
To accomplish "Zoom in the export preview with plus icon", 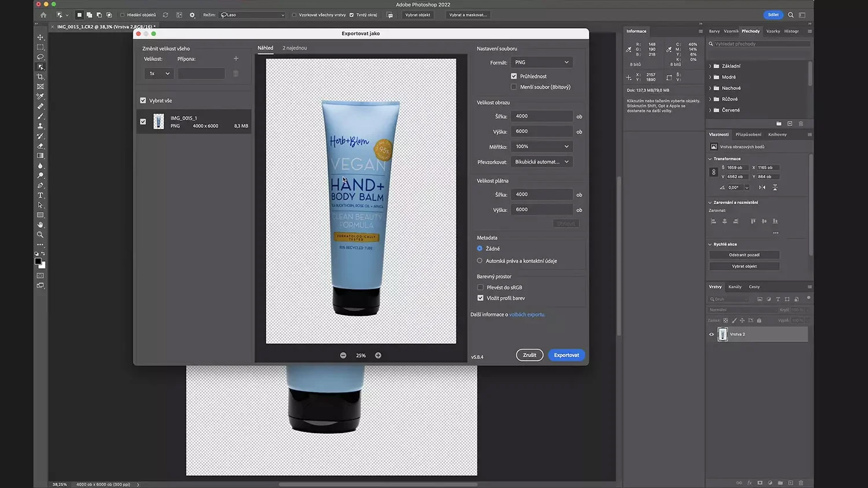I will coord(378,356).
